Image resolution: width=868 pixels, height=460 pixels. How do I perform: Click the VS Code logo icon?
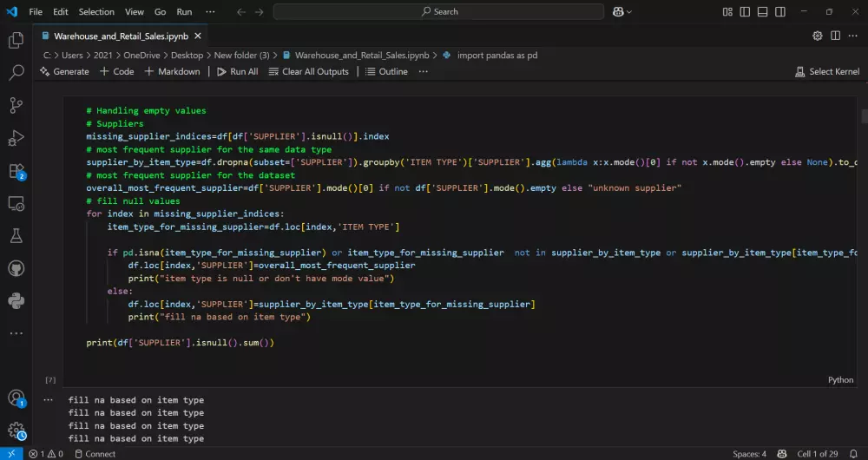(11, 11)
